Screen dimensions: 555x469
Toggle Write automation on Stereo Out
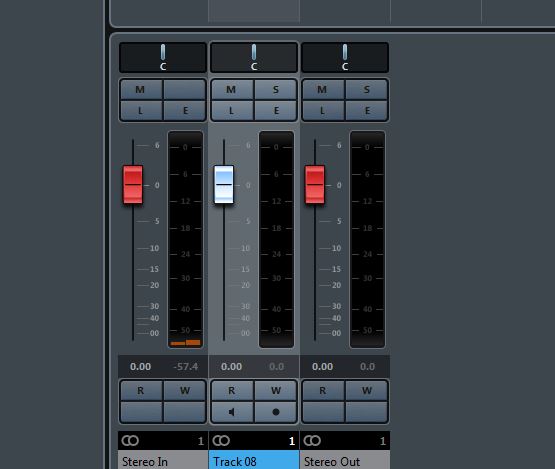[x=367, y=390]
